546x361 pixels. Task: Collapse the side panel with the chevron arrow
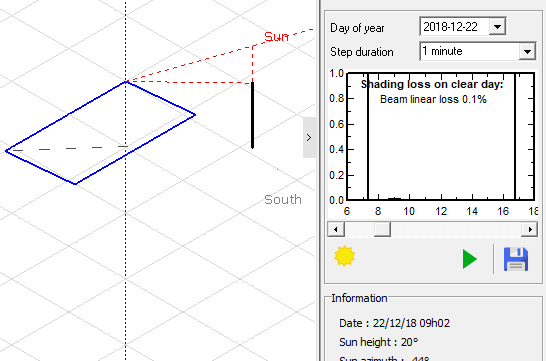tap(309, 138)
